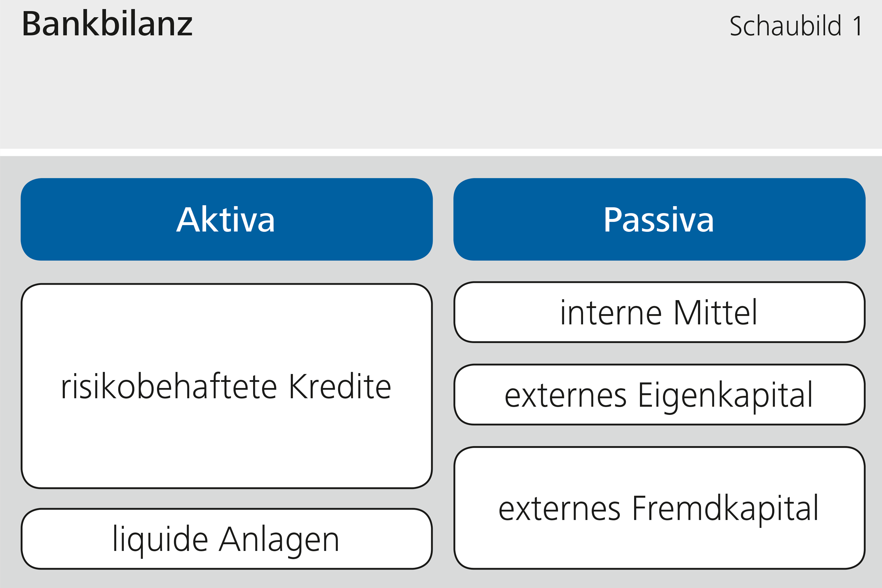
Task: Click the white divider line under header
Action: click(x=441, y=152)
